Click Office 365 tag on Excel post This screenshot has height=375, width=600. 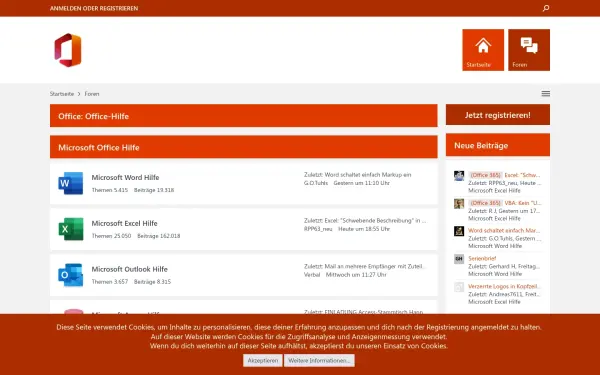click(485, 175)
